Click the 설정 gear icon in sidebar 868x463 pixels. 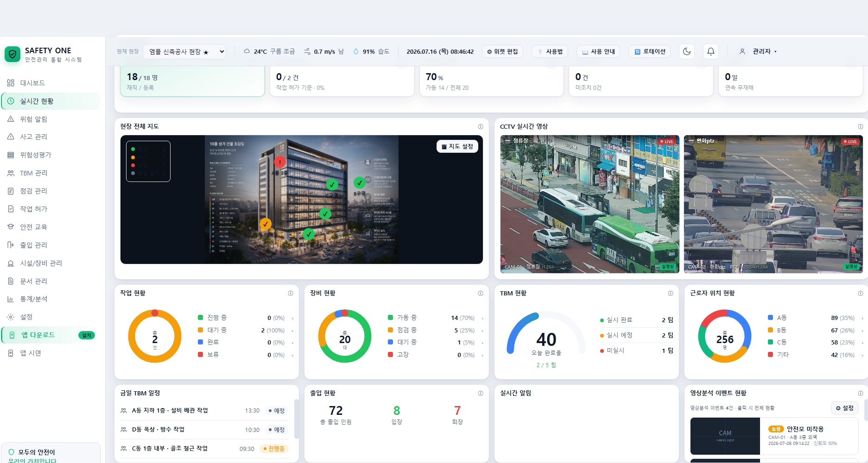pyautogui.click(x=11, y=317)
